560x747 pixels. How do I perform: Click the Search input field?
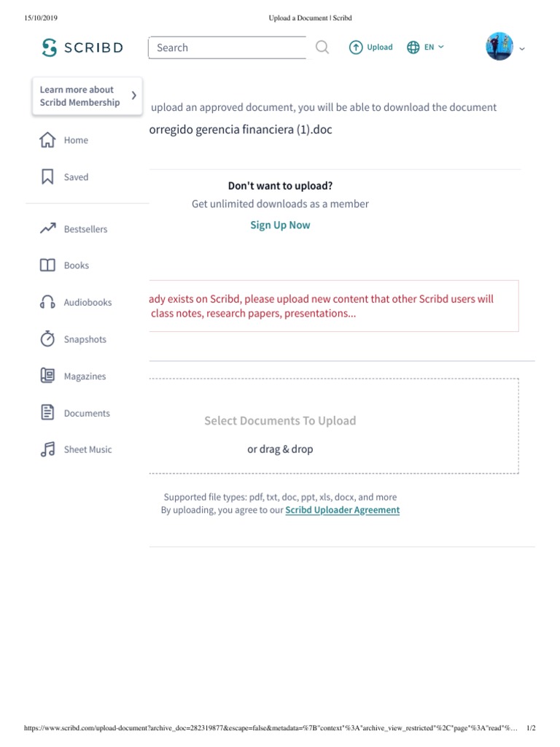point(226,47)
